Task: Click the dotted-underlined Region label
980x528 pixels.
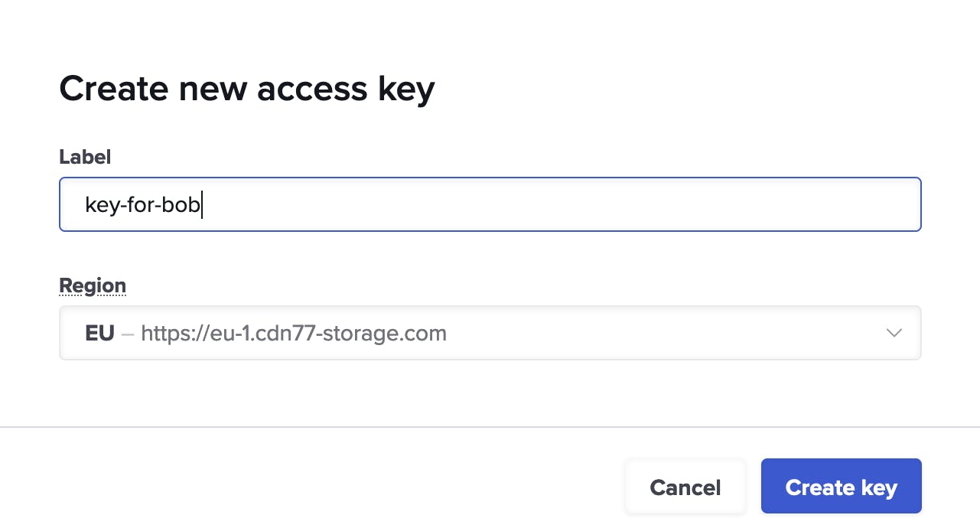Action: (x=93, y=285)
